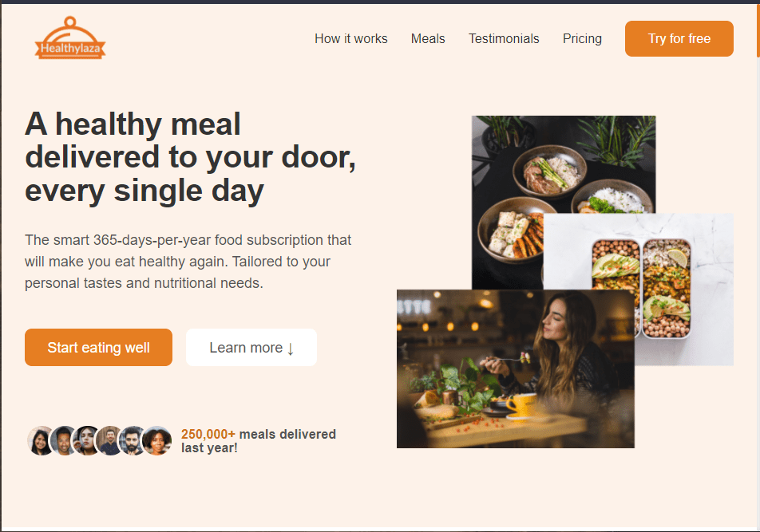
Task: Open the woman eating photo
Action: (515, 368)
